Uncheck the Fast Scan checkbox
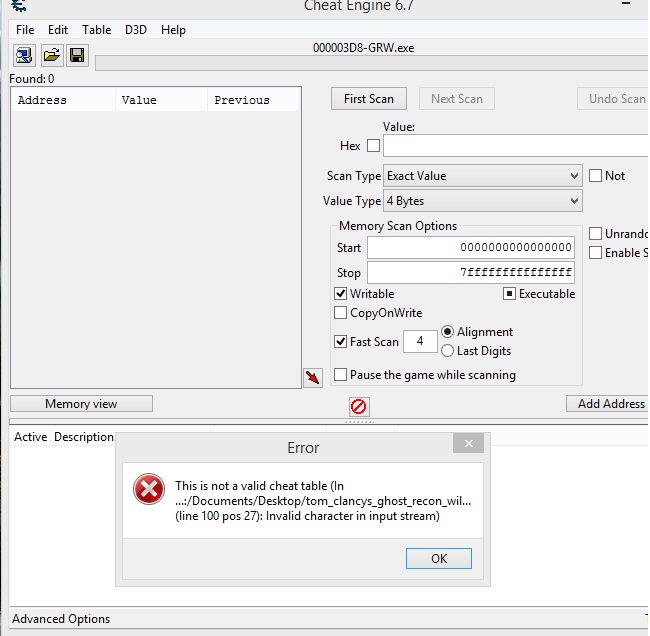This screenshot has height=636, width=650. [x=340, y=342]
